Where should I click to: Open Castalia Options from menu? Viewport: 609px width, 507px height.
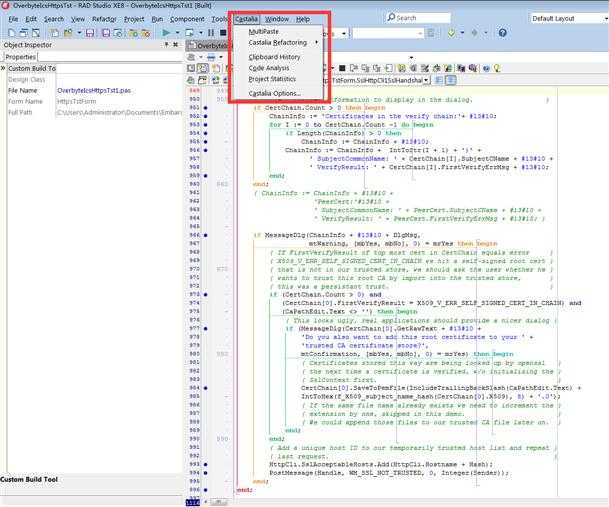[275, 93]
